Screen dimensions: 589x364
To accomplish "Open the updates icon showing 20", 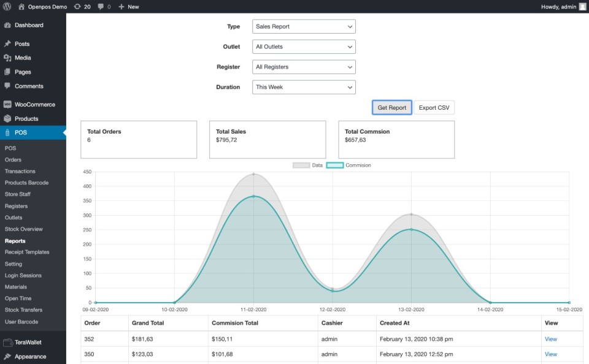I will click(x=82, y=7).
